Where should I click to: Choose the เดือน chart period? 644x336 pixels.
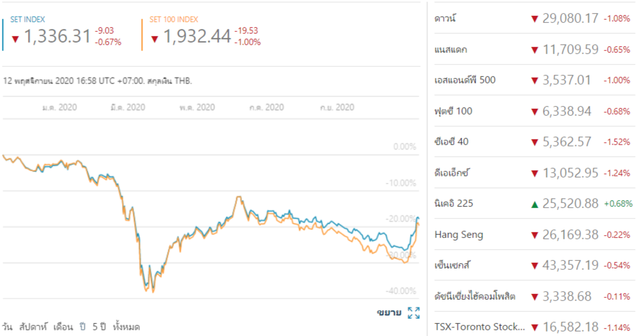click(x=63, y=328)
